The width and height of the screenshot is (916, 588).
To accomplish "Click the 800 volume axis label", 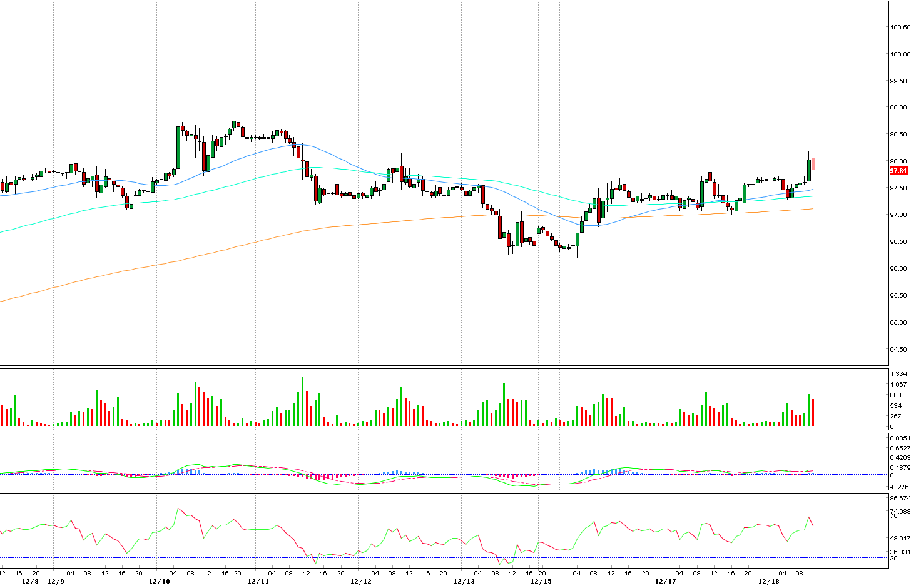I will point(897,395).
